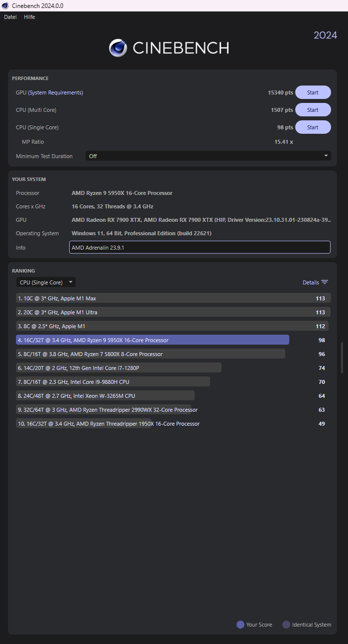Open the Datei menu

(x=10, y=17)
